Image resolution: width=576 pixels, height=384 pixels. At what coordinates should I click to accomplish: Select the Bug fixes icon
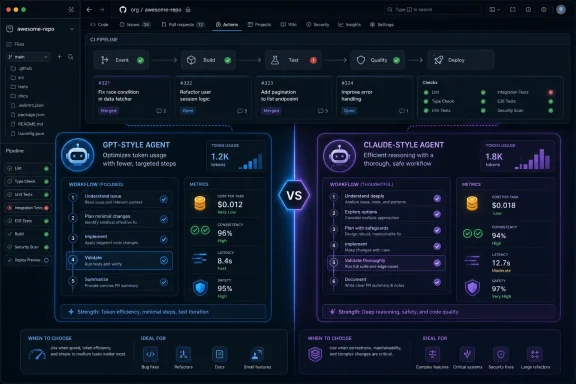click(150, 354)
